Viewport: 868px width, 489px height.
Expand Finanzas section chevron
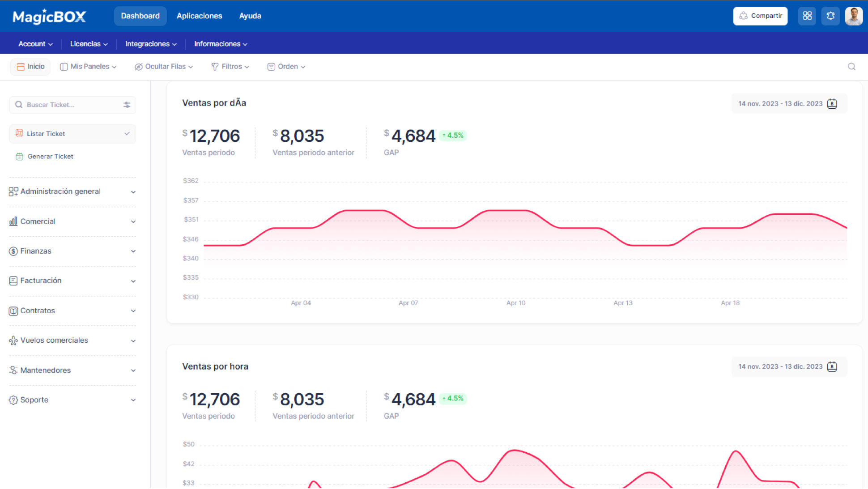133,251
